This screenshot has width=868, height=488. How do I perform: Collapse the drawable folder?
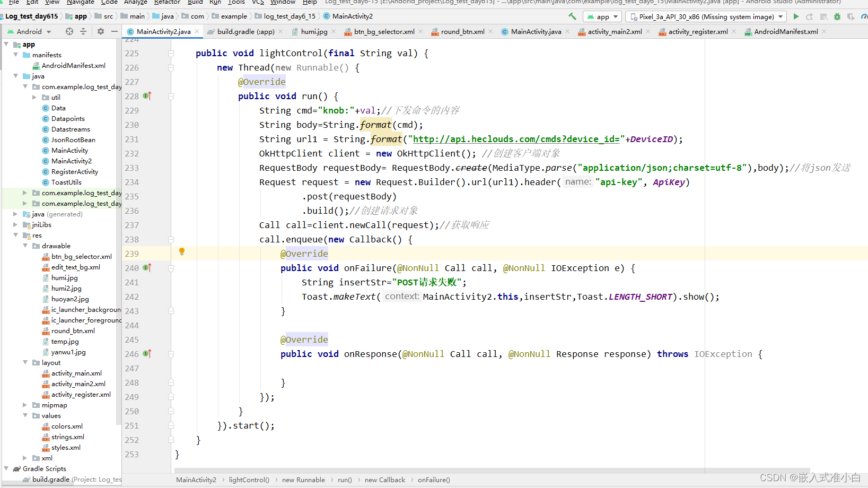(25, 246)
